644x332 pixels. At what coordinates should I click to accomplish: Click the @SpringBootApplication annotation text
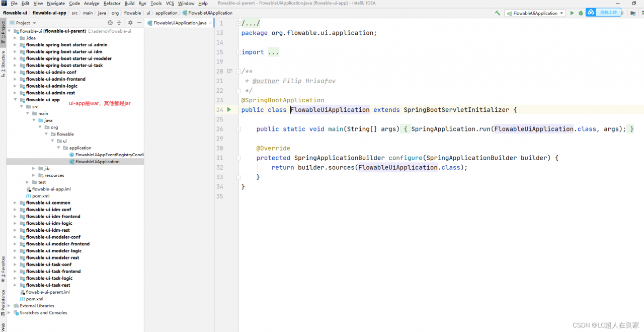tap(283, 100)
